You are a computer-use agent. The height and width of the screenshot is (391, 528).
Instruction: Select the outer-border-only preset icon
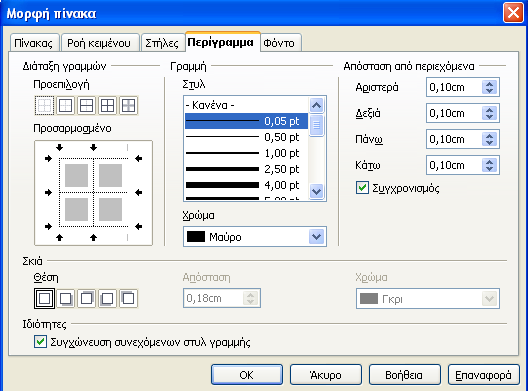(65, 106)
